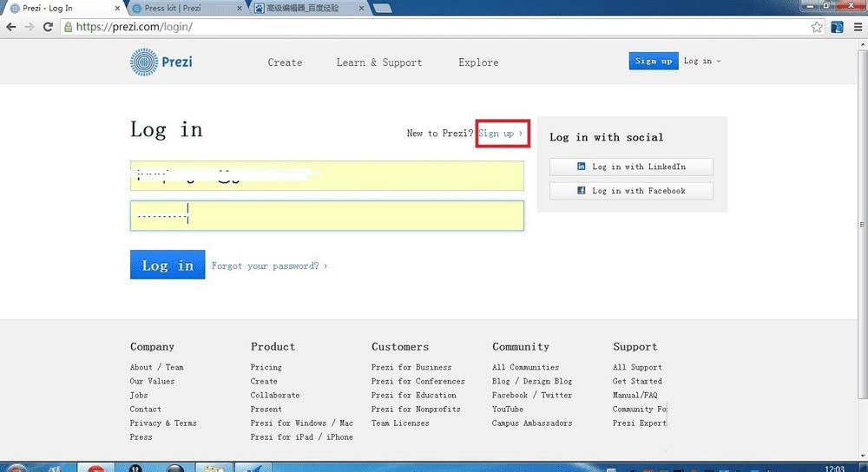Viewport: 868px width, 472px height.
Task: Bookmark page with star icon
Action: click(817, 27)
